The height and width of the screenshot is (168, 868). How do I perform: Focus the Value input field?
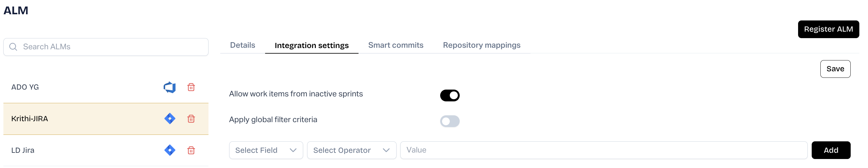pos(603,150)
